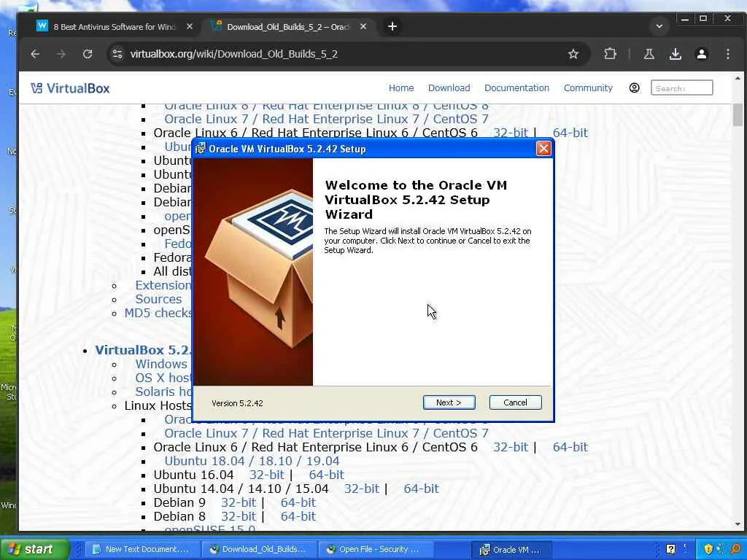
Task: Open Debian 8 64-bit link
Action: pyautogui.click(x=298, y=516)
